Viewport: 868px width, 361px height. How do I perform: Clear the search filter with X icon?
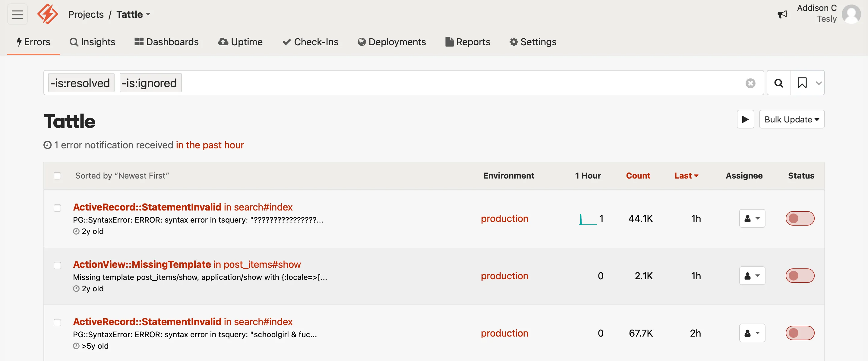[750, 83]
